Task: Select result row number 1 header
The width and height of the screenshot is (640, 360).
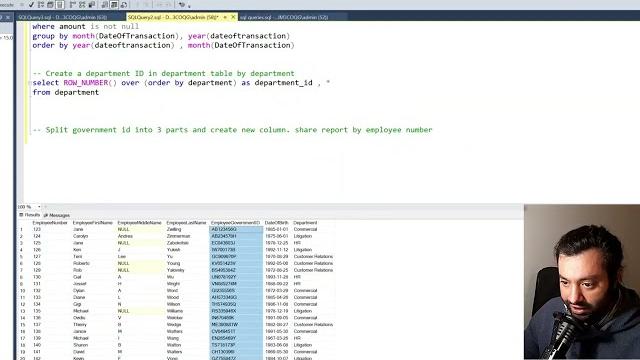Action: pos(22,229)
